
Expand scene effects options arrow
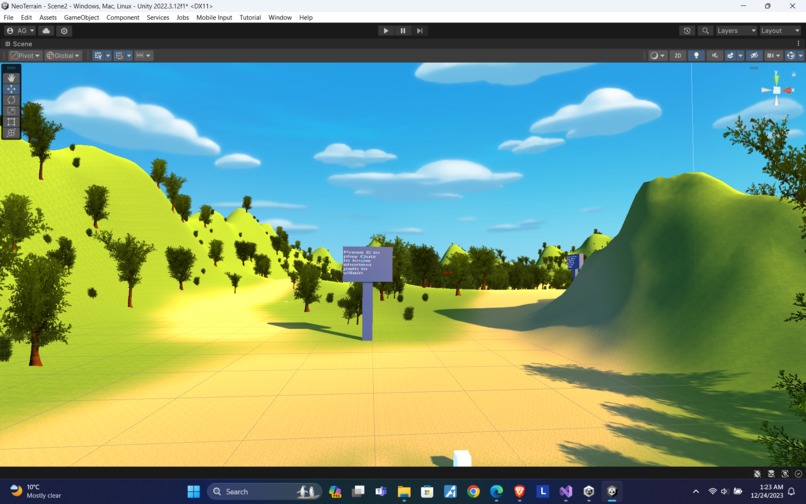(740, 56)
